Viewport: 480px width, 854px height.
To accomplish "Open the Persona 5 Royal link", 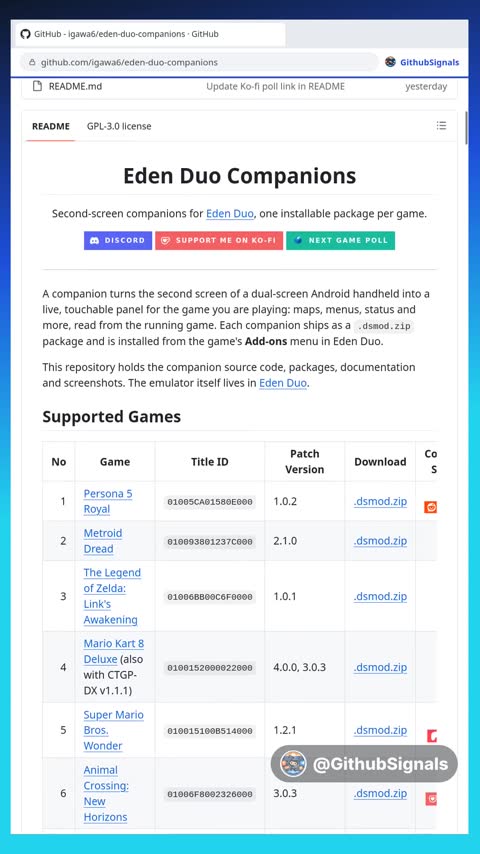I will (108, 501).
